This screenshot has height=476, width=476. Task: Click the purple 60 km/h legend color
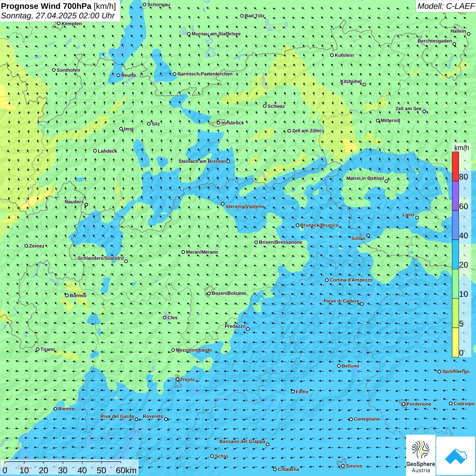point(455,196)
